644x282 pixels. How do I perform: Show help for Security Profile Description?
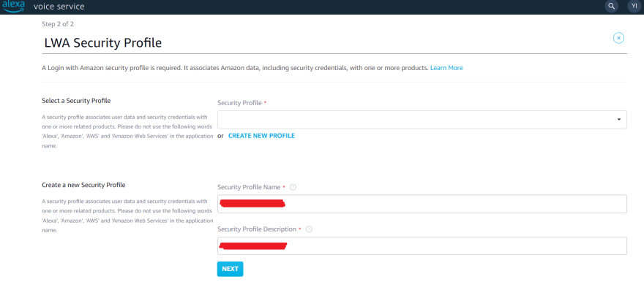[310, 229]
